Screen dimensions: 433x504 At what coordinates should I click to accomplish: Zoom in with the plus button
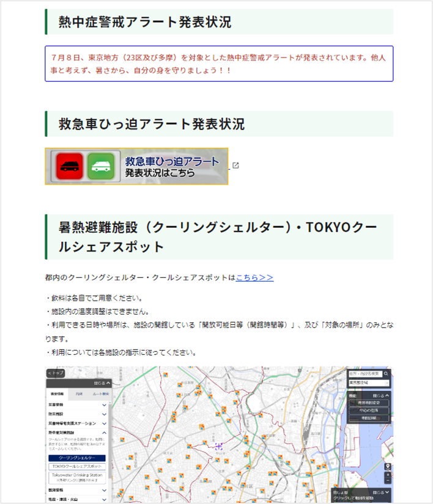coord(388,475)
